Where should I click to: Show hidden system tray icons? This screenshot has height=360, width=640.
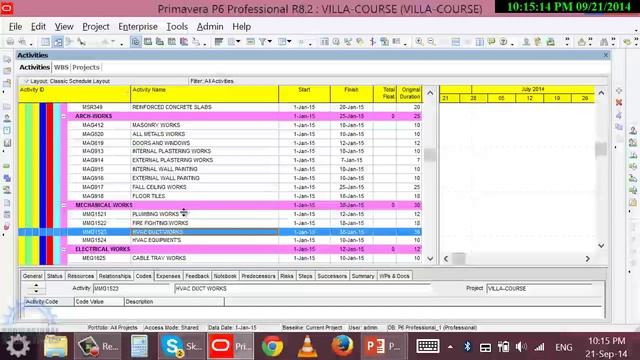450,347
